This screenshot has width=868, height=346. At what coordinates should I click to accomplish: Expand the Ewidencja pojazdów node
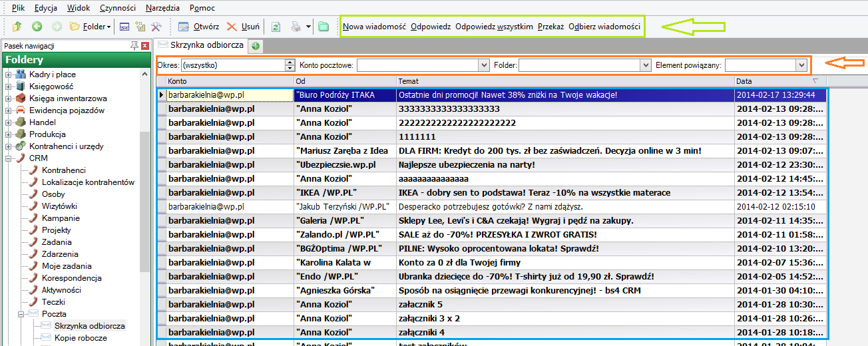pos(9,110)
